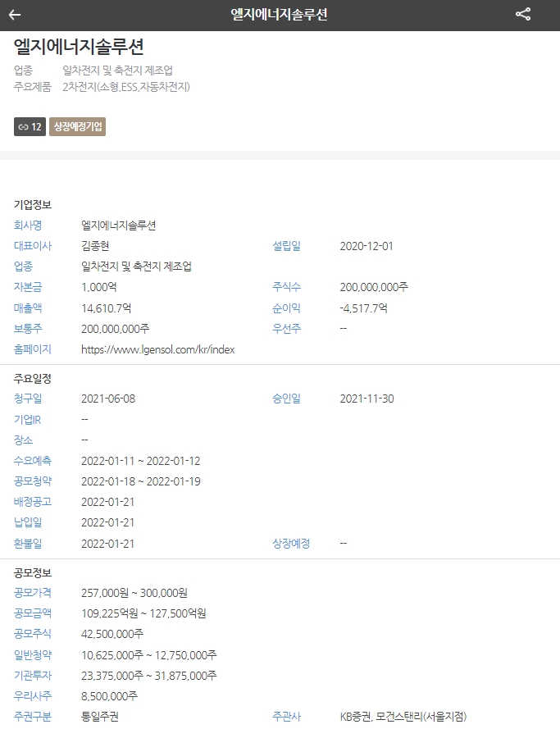Click the 장소 label
Image resolution: width=560 pixels, height=729 pixels.
(x=23, y=440)
